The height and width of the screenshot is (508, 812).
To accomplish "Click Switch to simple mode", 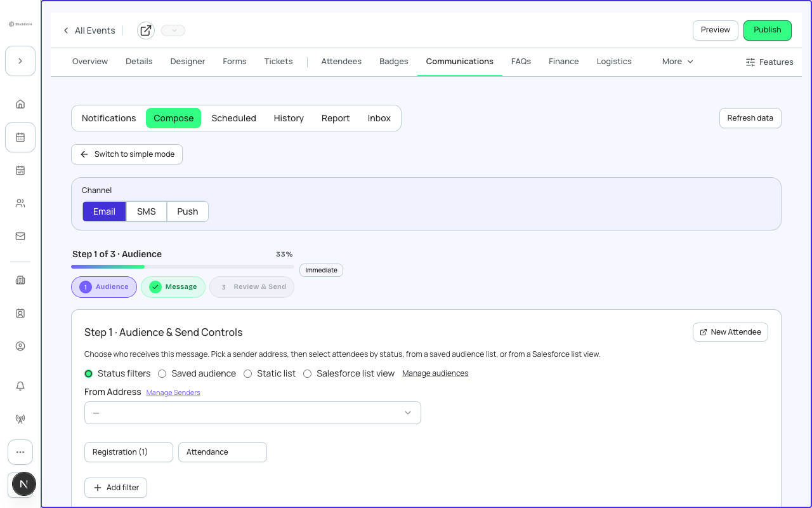I will click(x=127, y=154).
